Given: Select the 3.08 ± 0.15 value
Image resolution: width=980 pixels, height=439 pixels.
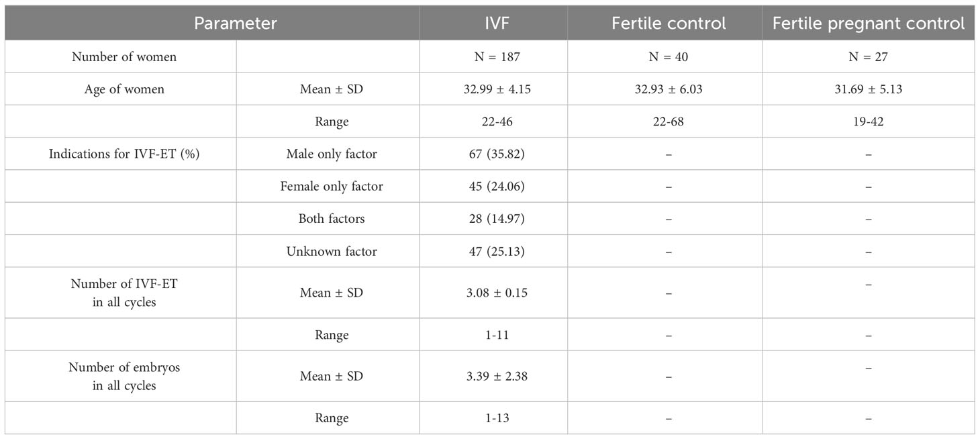Looking at the screenshot, I should 494,293.
